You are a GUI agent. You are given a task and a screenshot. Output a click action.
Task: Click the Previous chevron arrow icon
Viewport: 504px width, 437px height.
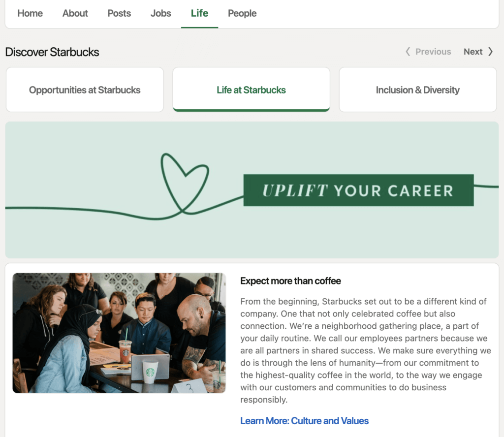408,51
